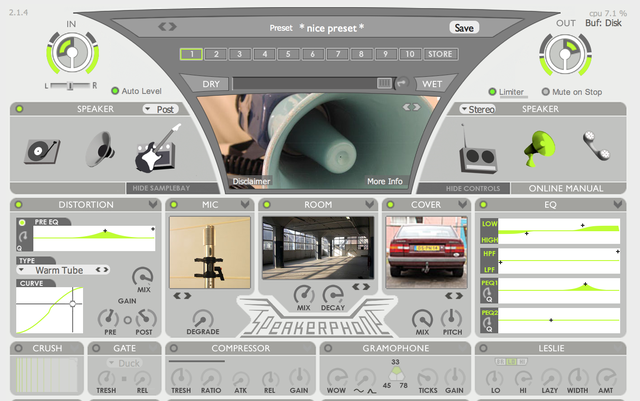The width and height of the screenshot is (640, 401).
Task: Click the dry/wet link arrow icon
Action: pyautogui.click(x=402, y=83)
